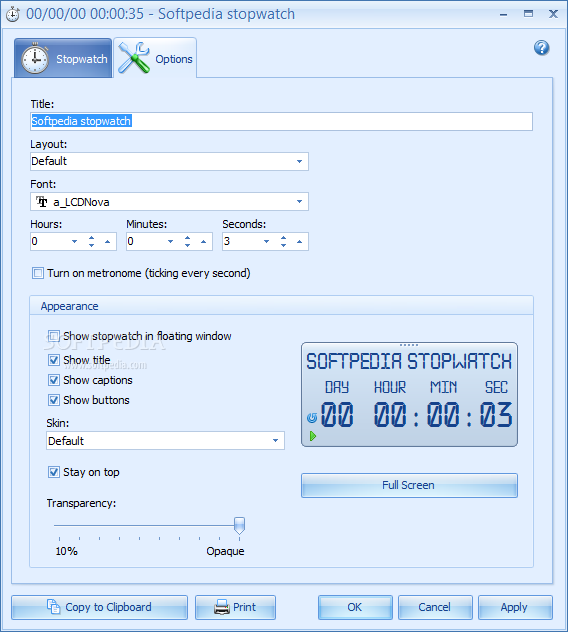Viewport: 568px width, 632px height.
Task: Disable the Show buttons checkbox
Action: click(54, 400)
